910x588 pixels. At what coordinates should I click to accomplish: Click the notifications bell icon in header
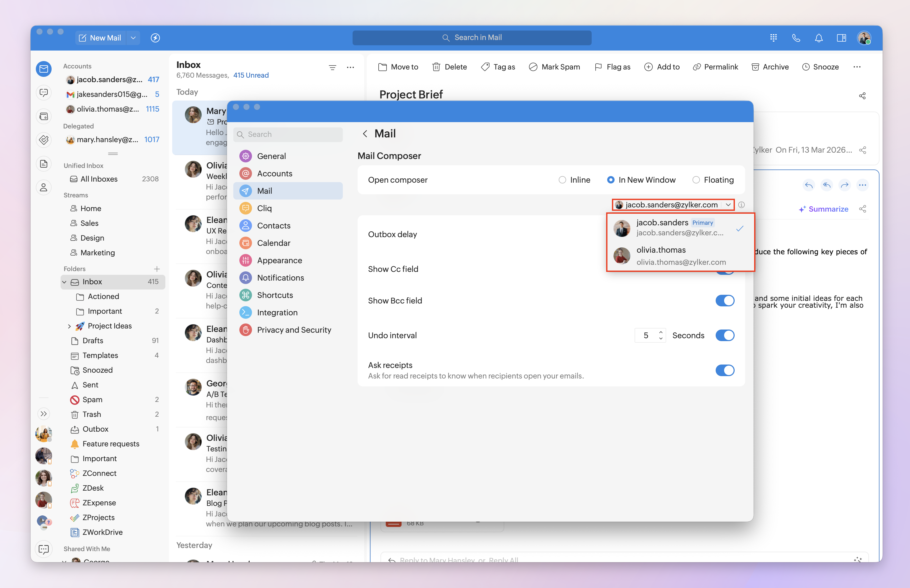click(818, 38)
